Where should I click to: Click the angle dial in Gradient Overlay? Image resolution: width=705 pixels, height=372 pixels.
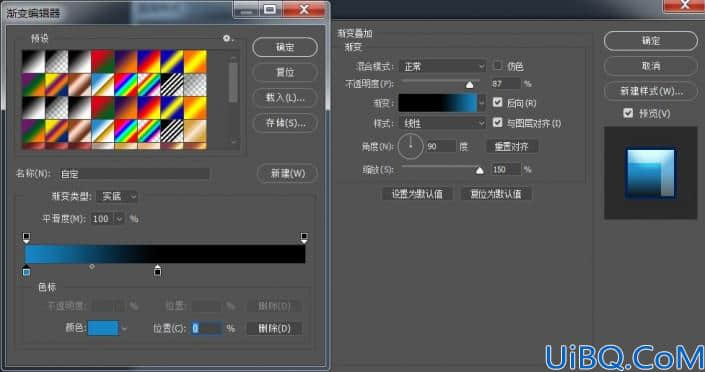tap(411, 146)
